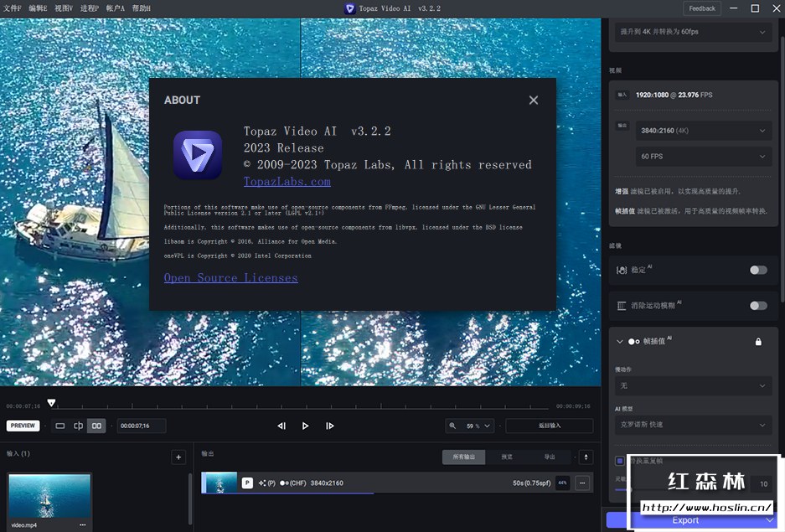Screen dimensions: 785x532
Task: Click the output progress bar
Action: click(x=287, y=493)
